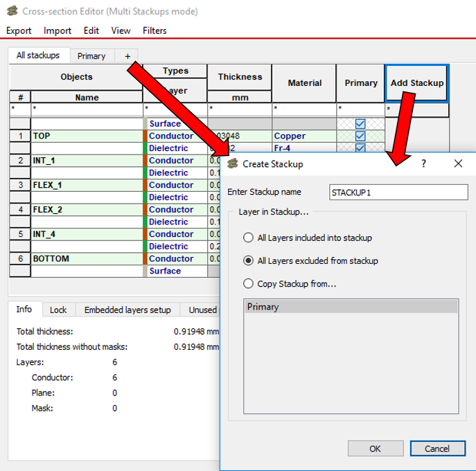Image resolution: width=476 pixels, height=471 pixels.
Task: Select the FLEX_1 layer name cell
Action: tap(87, 185)
